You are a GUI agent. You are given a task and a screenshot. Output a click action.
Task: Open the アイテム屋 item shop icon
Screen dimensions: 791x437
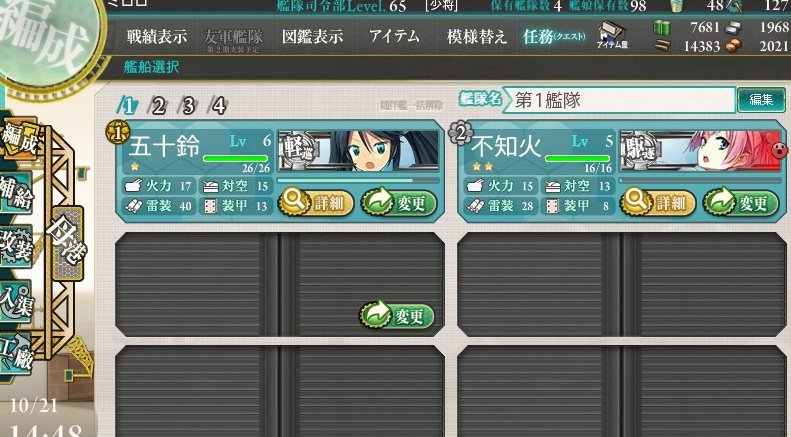[612, 35]
